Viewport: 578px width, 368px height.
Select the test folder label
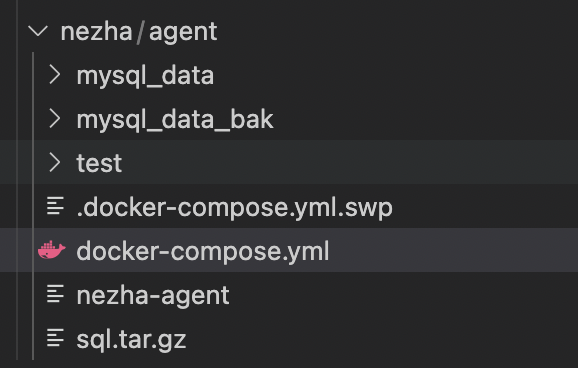tap(99, 163)
